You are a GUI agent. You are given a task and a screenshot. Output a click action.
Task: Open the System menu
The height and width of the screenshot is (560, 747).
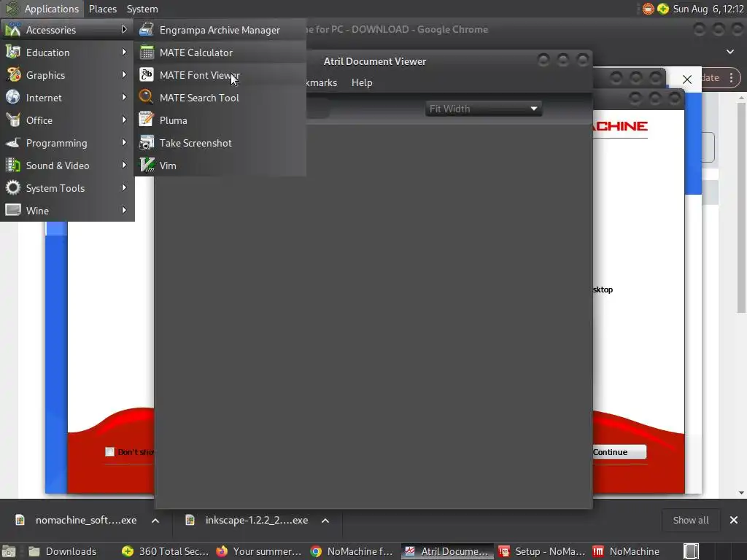point(142,9)
